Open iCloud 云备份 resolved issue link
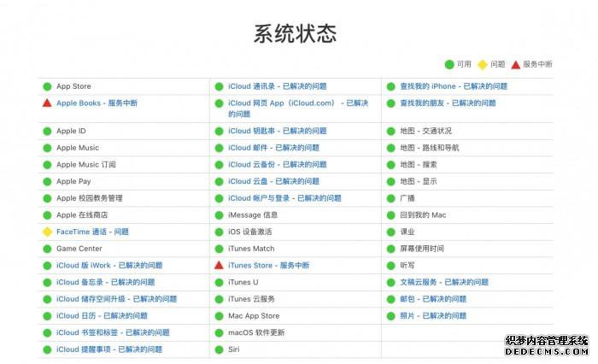 coord(278,164)
